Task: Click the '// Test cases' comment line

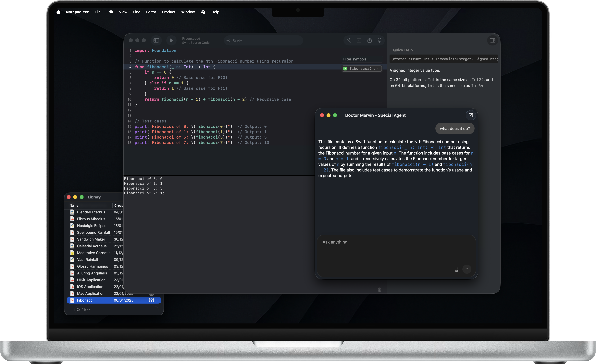Action: tap(150, 121)
